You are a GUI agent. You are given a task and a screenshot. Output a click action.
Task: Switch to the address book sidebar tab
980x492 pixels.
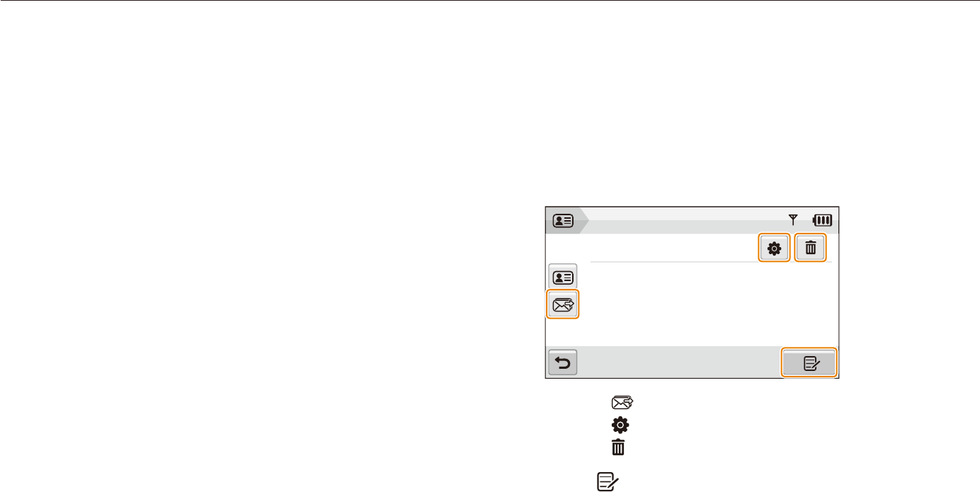(x=564, y=275)
